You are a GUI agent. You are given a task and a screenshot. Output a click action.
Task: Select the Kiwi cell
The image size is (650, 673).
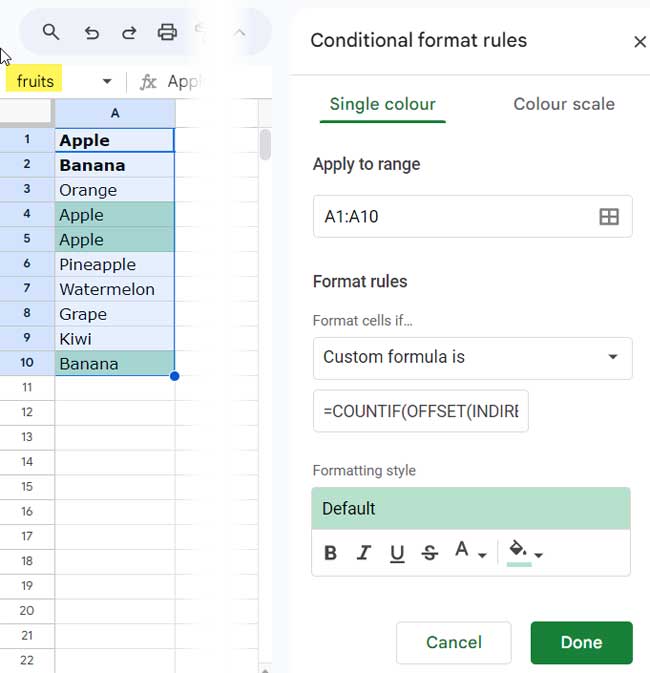(x=115, y=339)
